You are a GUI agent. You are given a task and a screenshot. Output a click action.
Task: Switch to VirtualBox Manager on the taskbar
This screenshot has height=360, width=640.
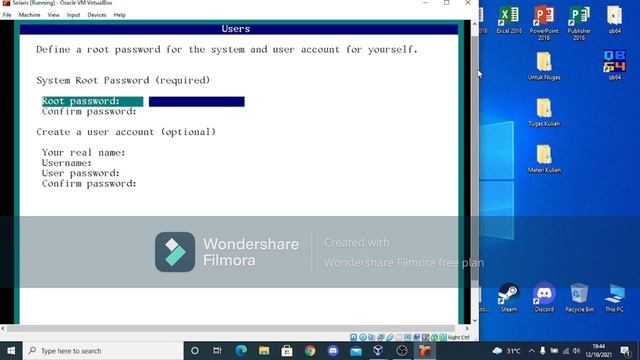click(378, 351)
